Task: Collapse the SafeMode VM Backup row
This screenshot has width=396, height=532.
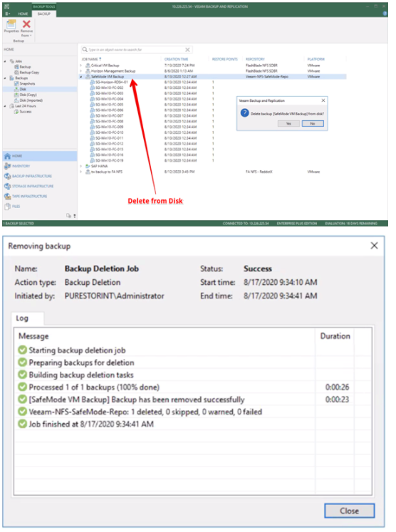Action: pyautogui.click(x=81, y=77)
